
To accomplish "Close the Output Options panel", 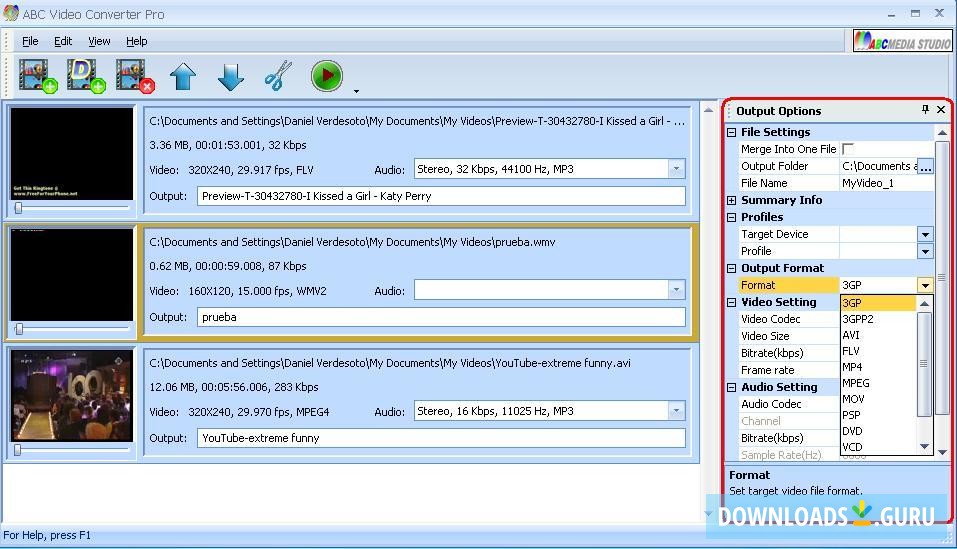I will click(x=941, y=109).
